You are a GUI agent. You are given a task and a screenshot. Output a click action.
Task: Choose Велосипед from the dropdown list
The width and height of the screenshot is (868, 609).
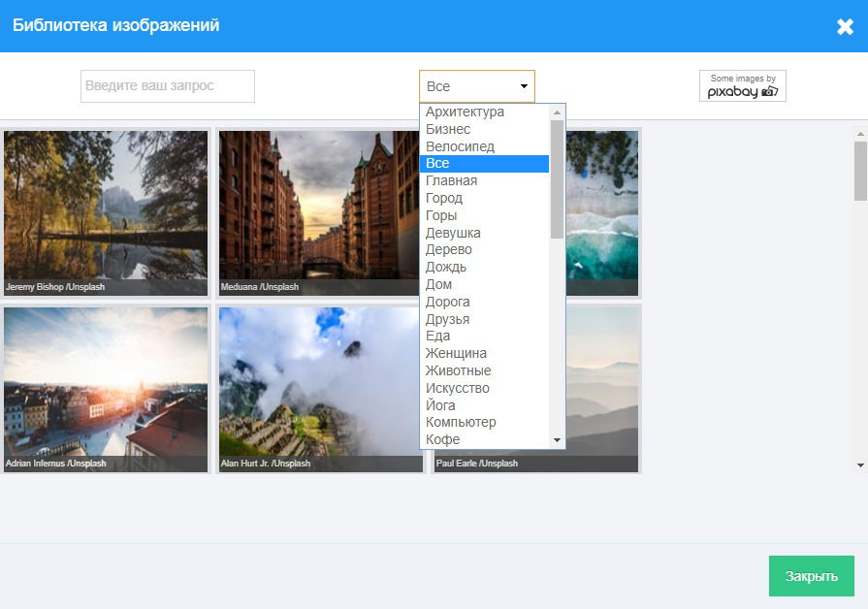click(484, 146)
